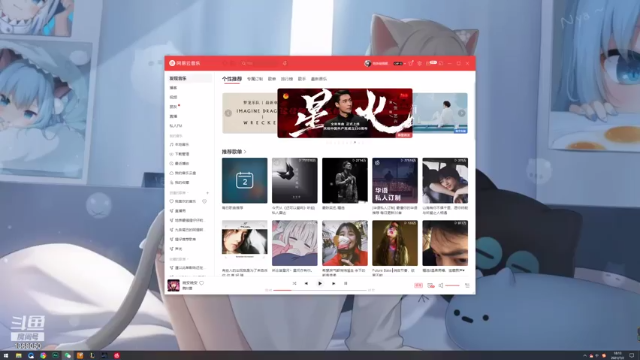The height and width of the screenshot is (360, 640).
Task: Click the search box in the red header
Action: click(260, 63)
